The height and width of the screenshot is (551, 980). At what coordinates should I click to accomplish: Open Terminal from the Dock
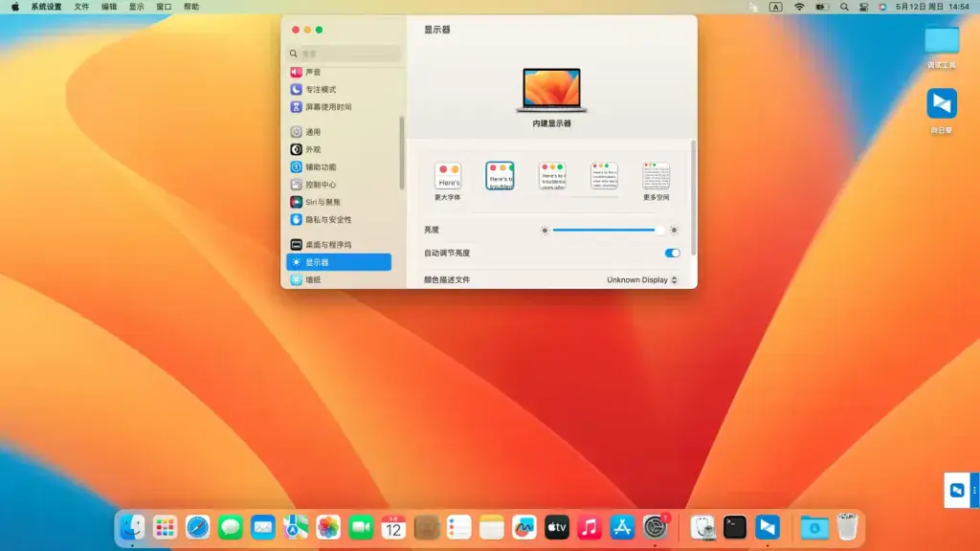point(734,528)
